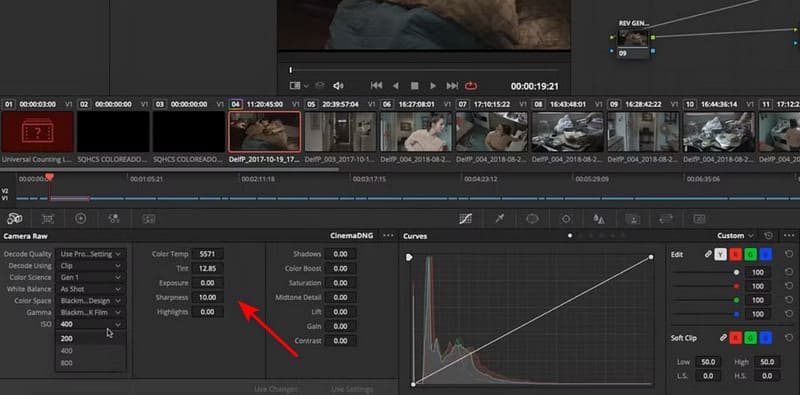Play the clip forward
Screen dimensions: 800x395
pyautogui.click(x=433, y=86)
